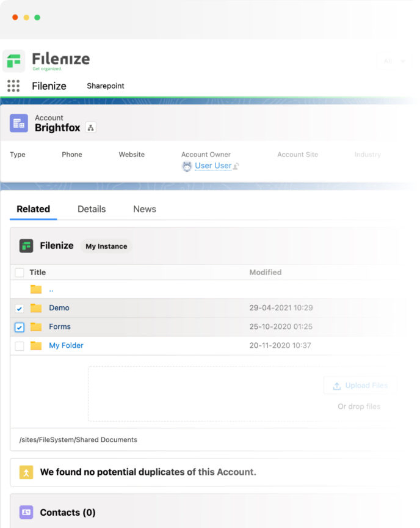420x528 pixels.
Task: Click the upload arrow icon
Action: (336, 386)
